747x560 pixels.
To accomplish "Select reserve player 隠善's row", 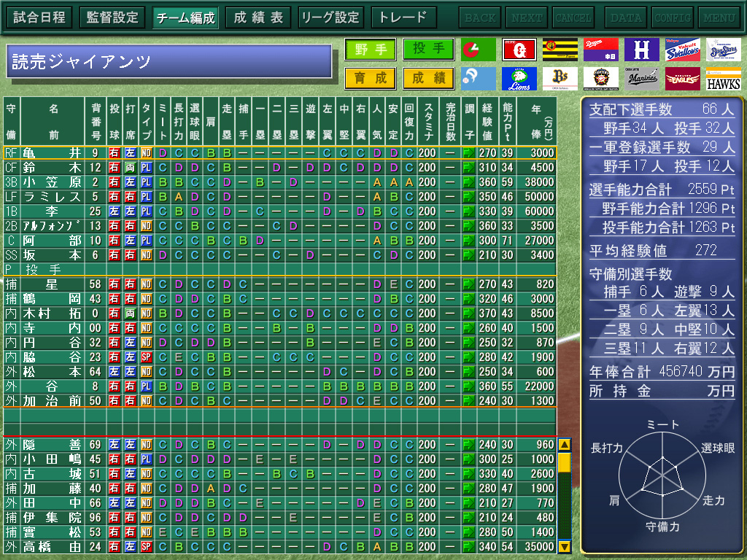I will click(x=279, y=445).
